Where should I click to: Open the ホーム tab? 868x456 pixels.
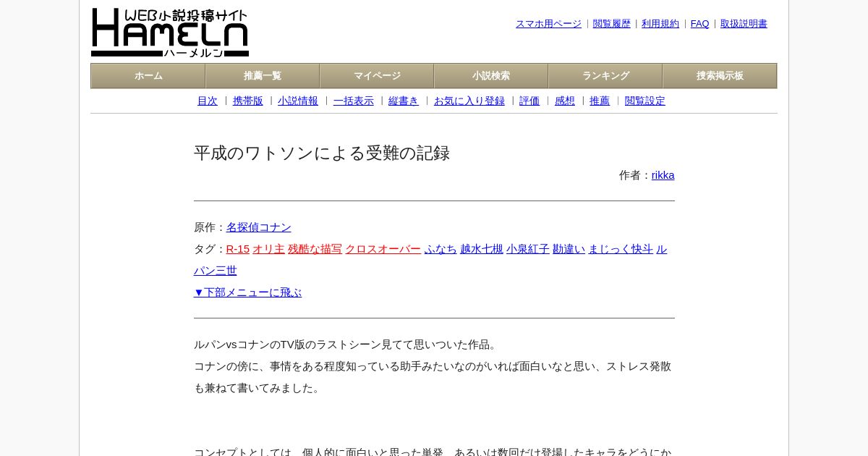(x=148, y=76)
